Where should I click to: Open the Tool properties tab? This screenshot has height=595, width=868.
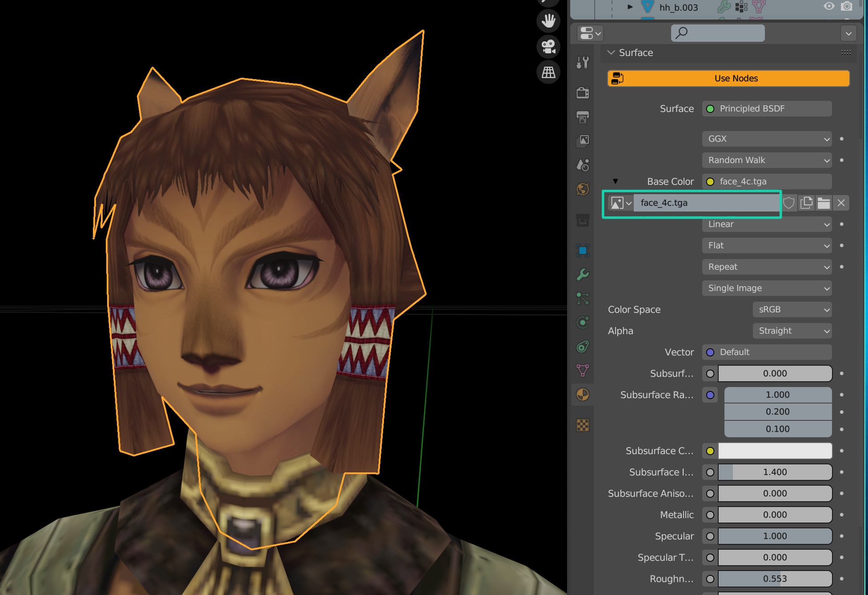tap(583, 63)
